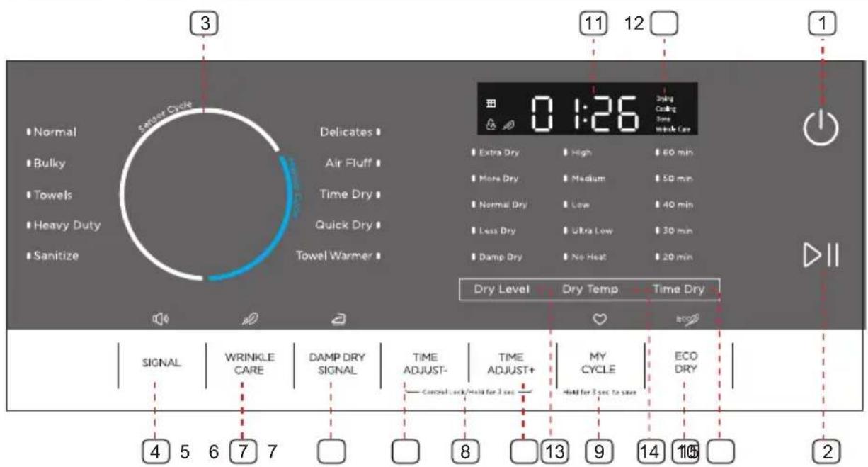Choose the Damp Dry level indicator
Viewport: 868px width, 467px height.
[x=496, y=257]
